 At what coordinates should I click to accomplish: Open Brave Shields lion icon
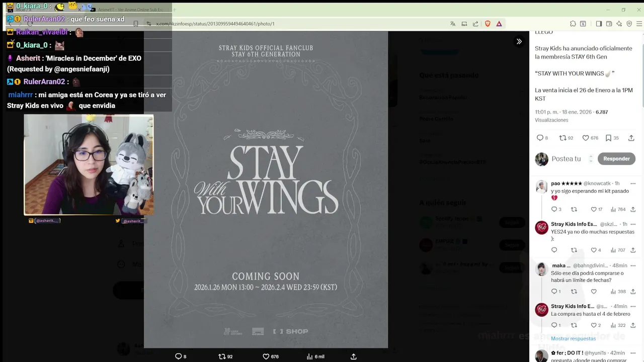(x=488, y=24)
